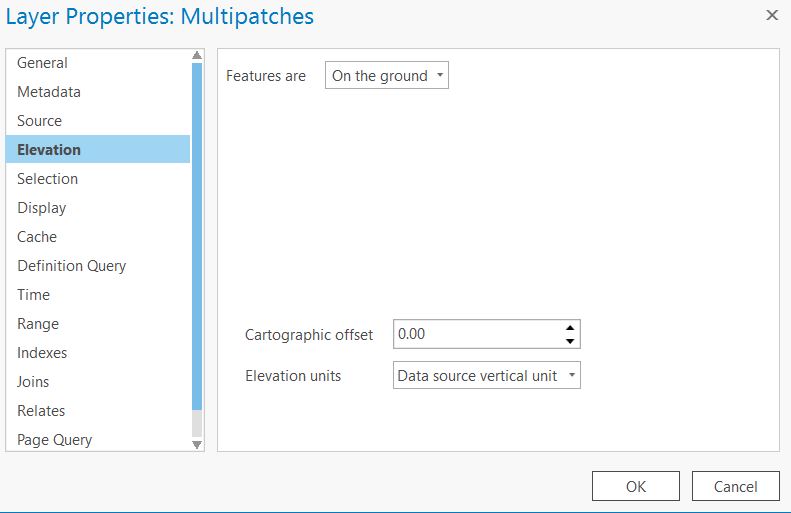Open the Elevation units dropdown
This screenshot has height=513, width=791.
coord(486,376)
